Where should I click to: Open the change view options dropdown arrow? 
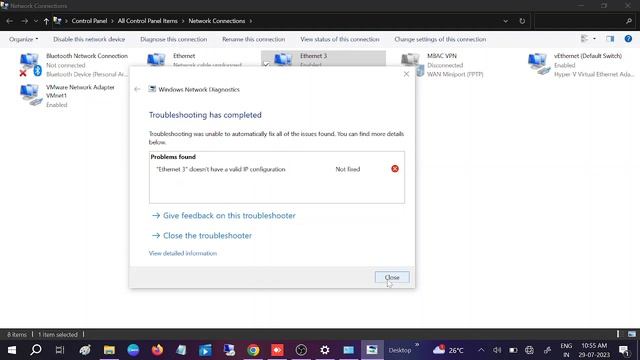[x=594, y=39]
